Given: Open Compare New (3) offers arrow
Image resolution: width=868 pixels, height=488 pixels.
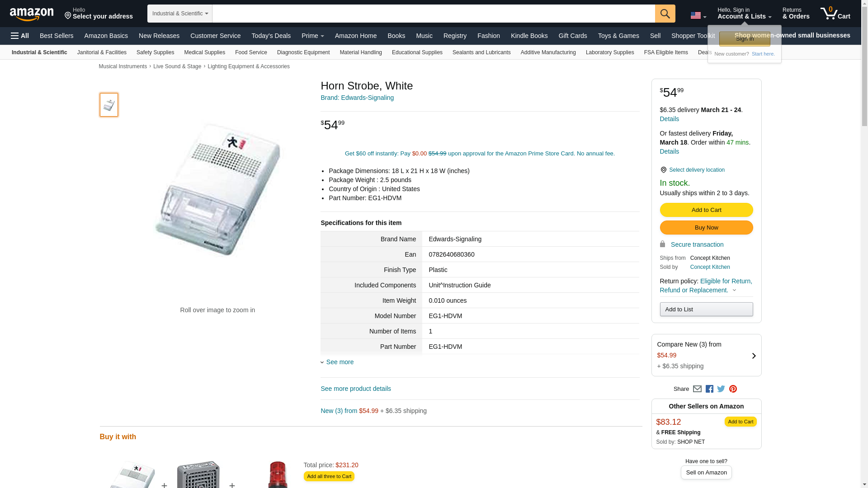Looking at the screenshot, I should coord(754,356).
